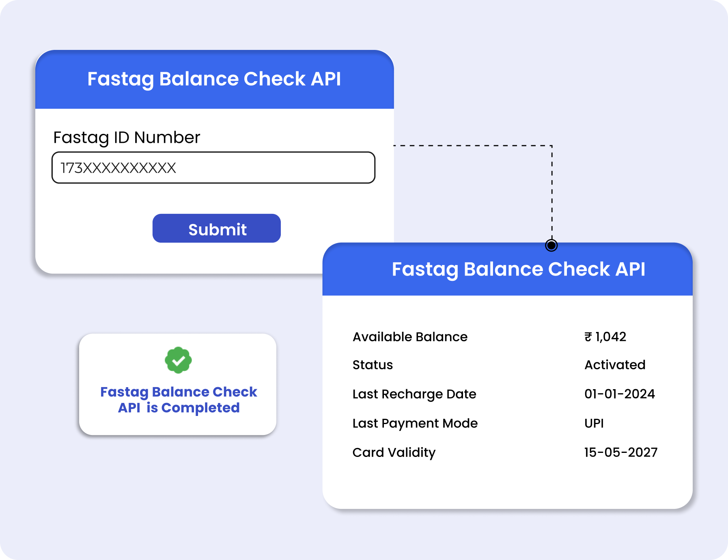Click 'Fastag Balance Check API is Completed' message
Screen dimensions: 728x560
[179, 400]
